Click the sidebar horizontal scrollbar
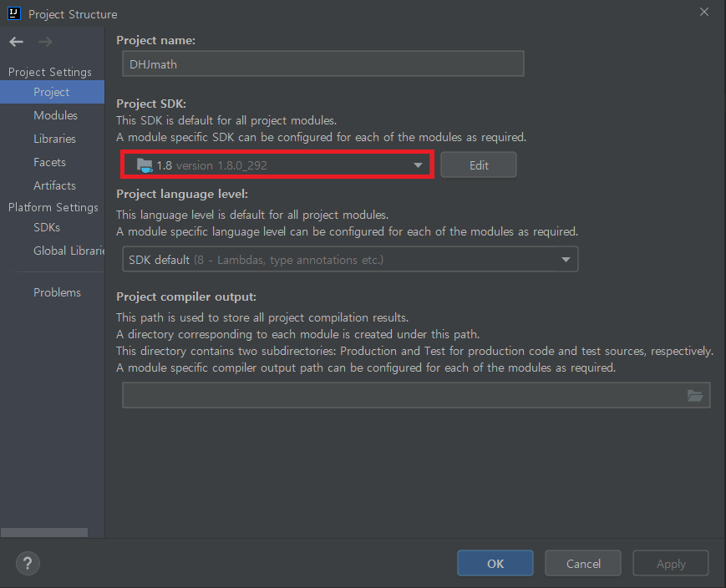This screenshot has width=726, height=588. [44, 532]
